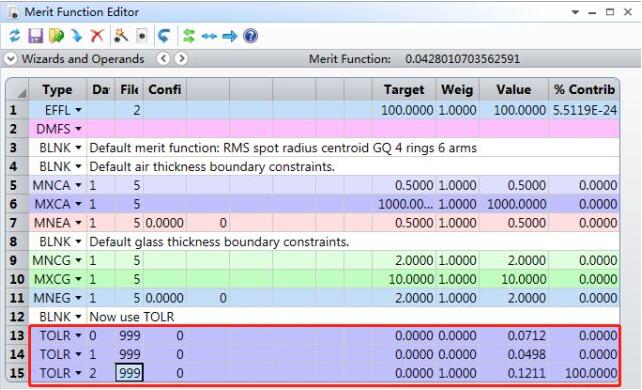Screen dimensions: 642x390
Task: Go to the next operand with the right chevron
Action: pos(181,59)
